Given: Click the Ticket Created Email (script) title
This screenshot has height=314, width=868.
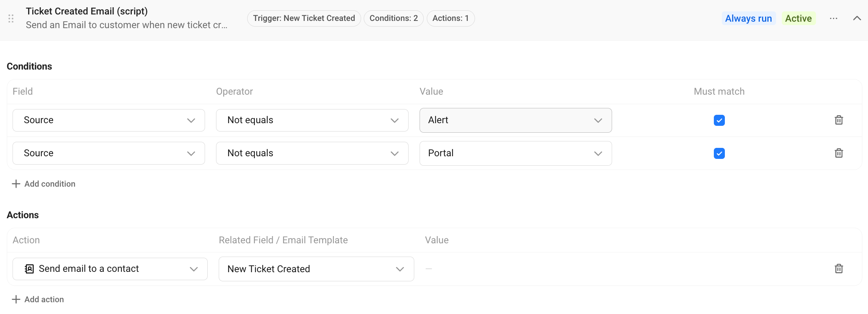Looking at the screenshot, I should coord(87,11).
